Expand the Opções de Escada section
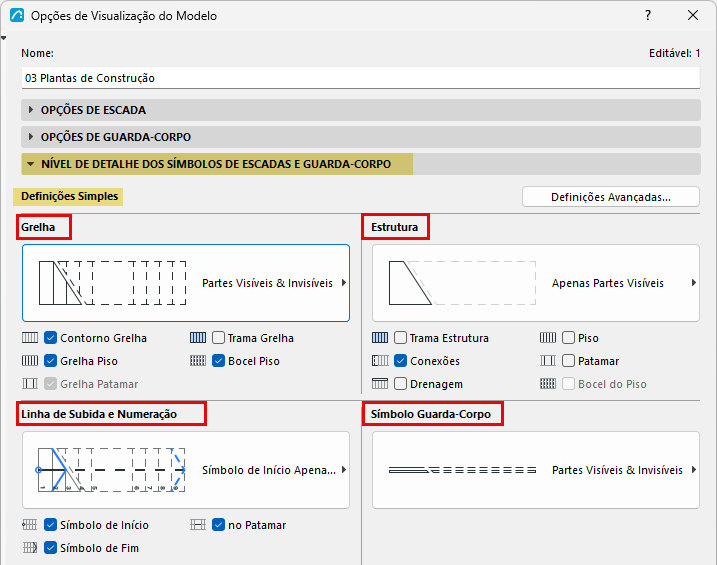The height and width of the screenshot is (565, 717). click(361, 110)
